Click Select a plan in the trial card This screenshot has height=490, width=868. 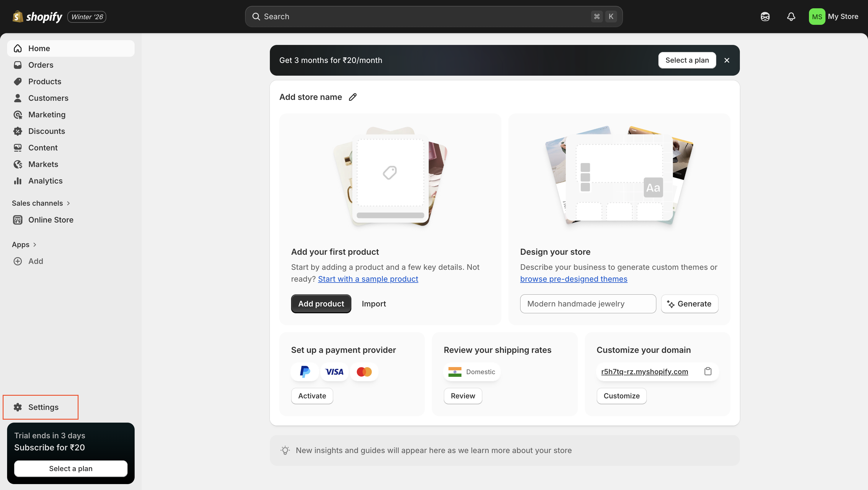71,468
